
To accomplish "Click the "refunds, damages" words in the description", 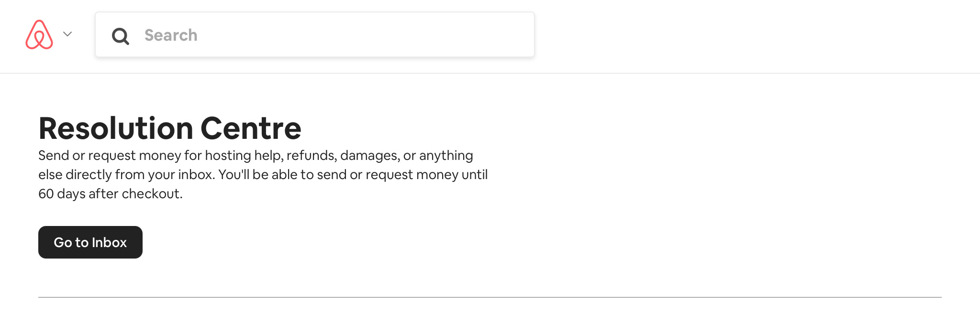I will coord(343,156).
